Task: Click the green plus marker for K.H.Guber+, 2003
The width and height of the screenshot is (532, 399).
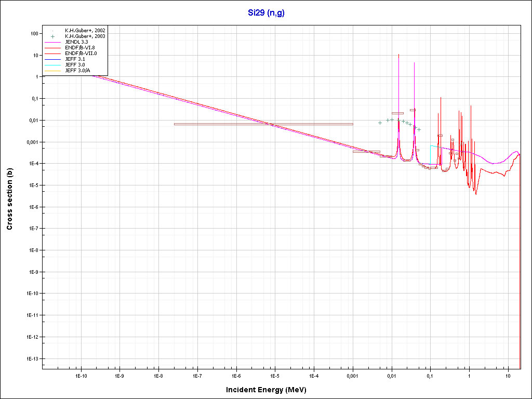Action: click(52, 36)
